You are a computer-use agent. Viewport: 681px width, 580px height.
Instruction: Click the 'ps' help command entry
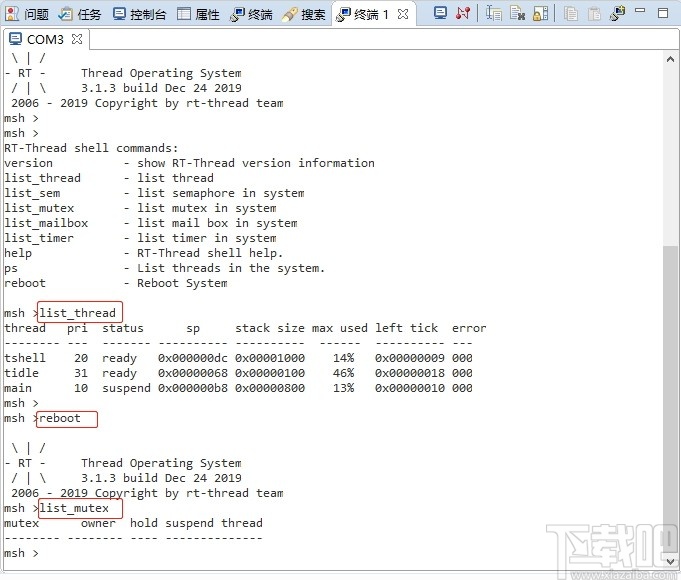click(x=11, y=268)
